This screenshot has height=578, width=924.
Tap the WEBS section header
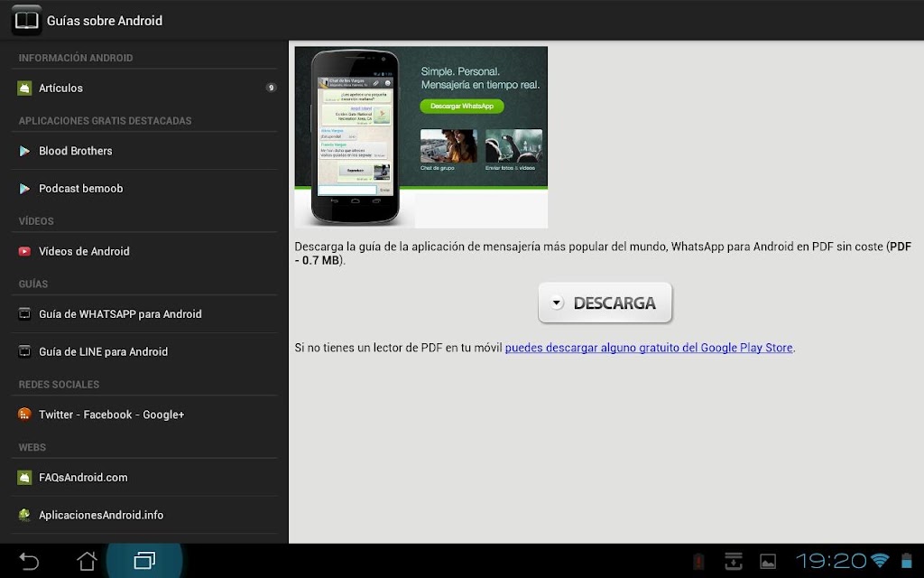point(32,448)
